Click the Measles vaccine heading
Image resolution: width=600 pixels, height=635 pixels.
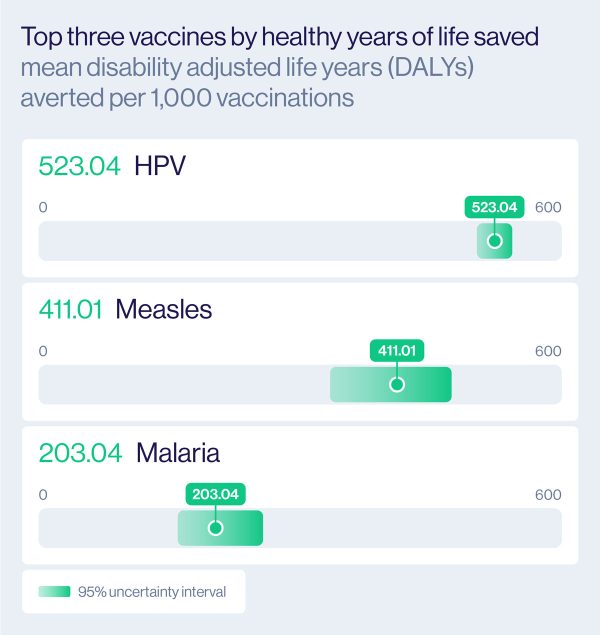(x=164, y=309)
